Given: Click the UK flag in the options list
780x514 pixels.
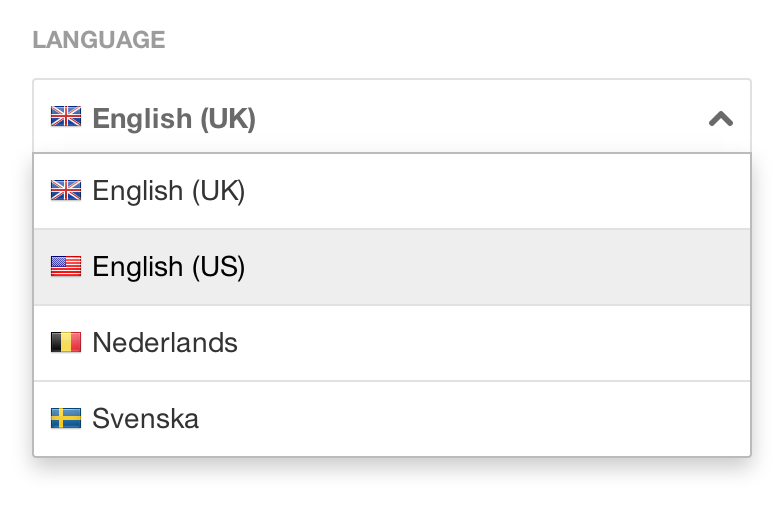Looking at the screenshot, I should pos(65,190).
